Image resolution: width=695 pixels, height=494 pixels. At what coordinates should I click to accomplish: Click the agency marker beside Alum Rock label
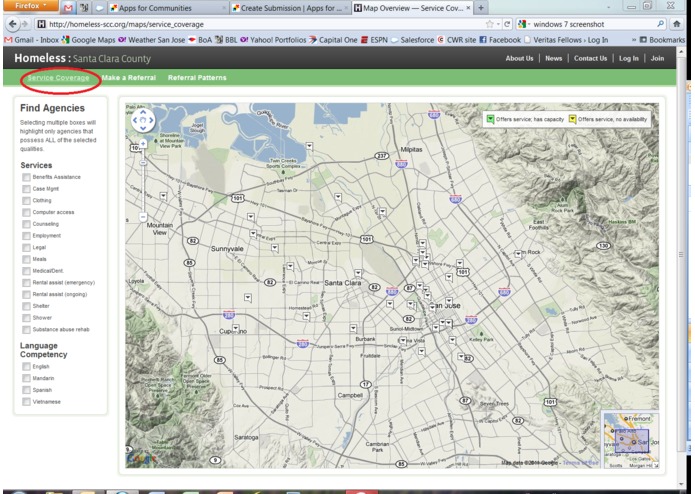pos(518,254)
